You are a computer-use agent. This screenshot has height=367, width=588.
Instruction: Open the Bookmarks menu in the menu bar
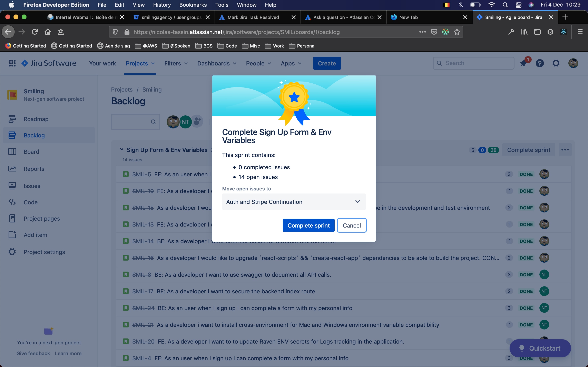[193, 5]
